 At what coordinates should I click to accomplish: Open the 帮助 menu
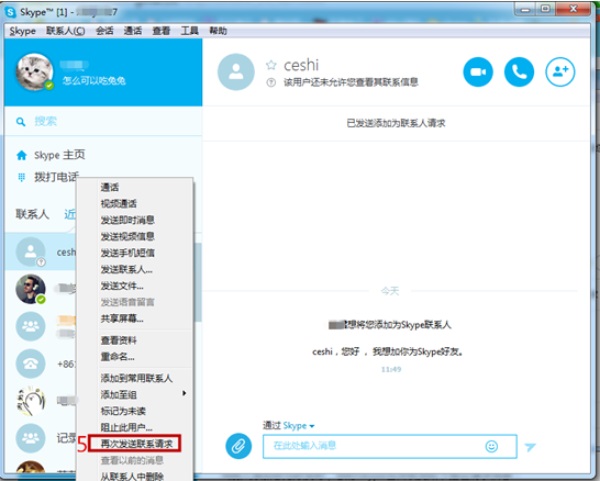coord(218,31)
